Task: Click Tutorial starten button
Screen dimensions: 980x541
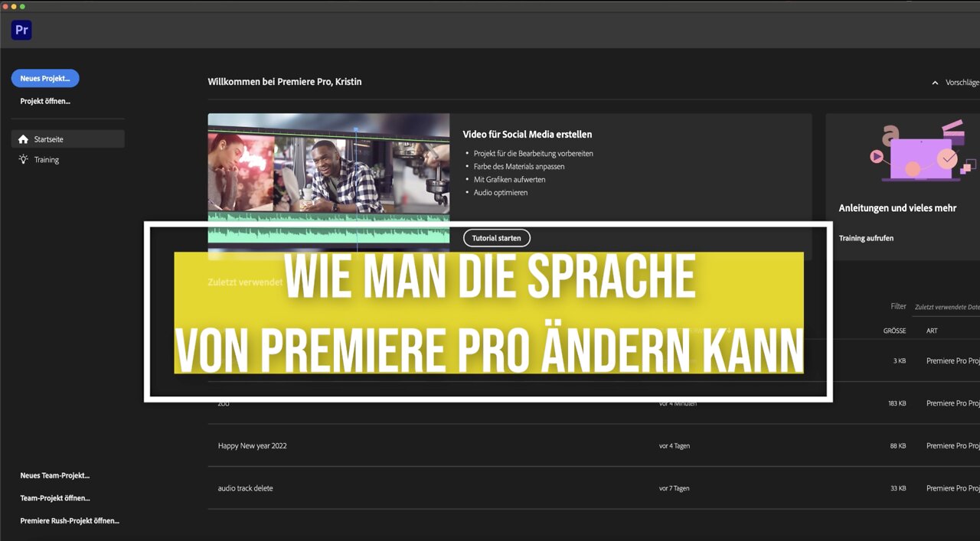Action: (496, 238)
